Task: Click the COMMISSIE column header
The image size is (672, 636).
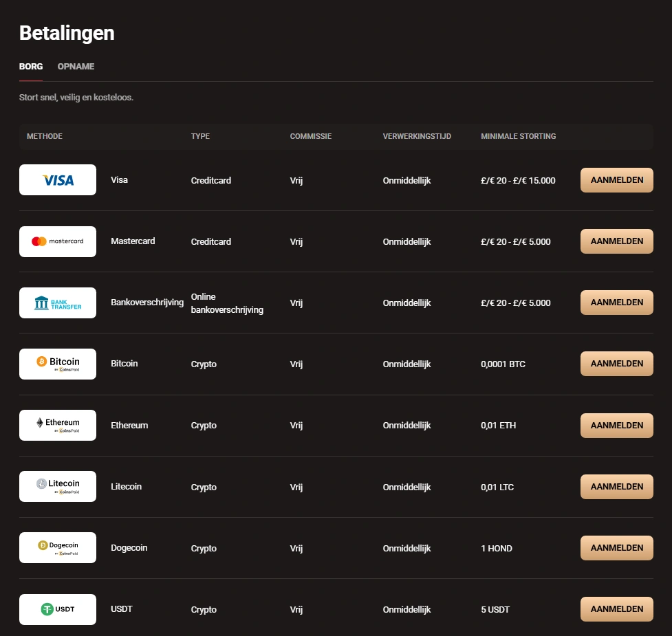Action: (311, 136)
